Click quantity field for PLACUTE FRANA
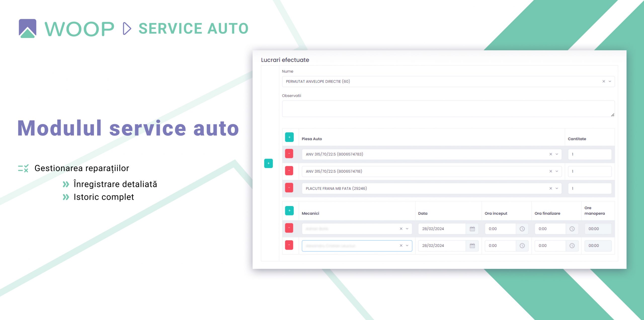The image size is (644, 320). click(x=590, y=188)
